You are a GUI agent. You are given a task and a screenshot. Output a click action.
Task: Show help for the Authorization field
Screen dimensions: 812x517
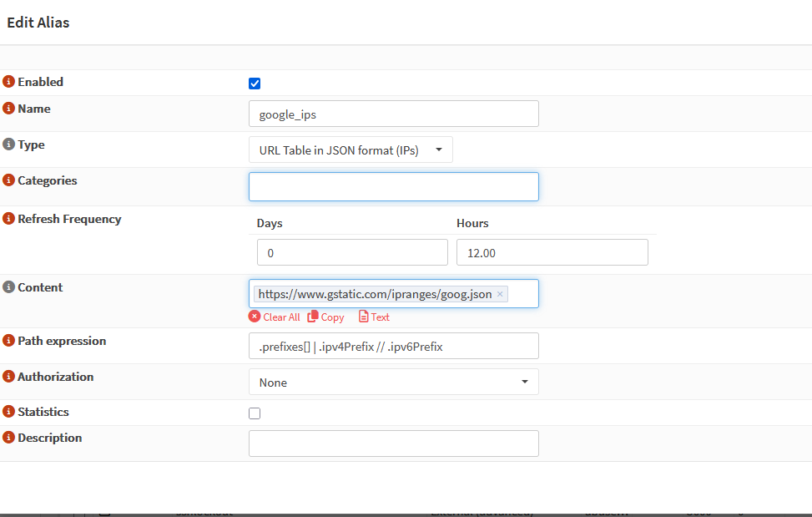9,377
